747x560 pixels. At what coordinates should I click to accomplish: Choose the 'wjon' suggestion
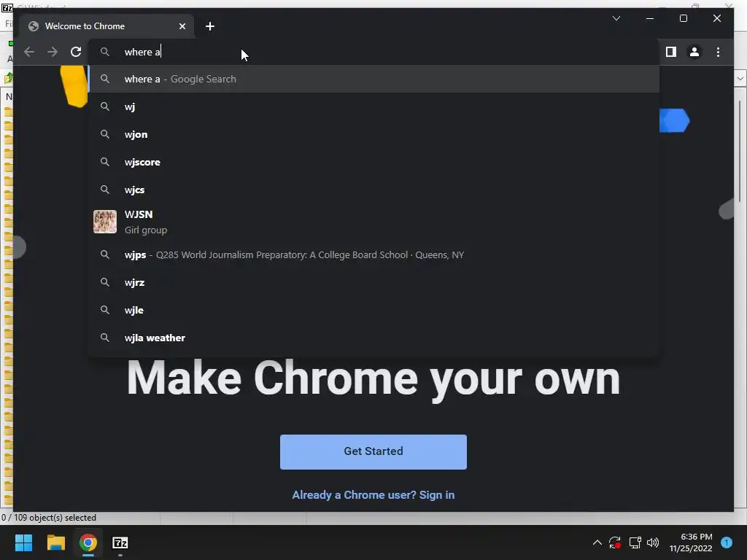coord(374,134)
